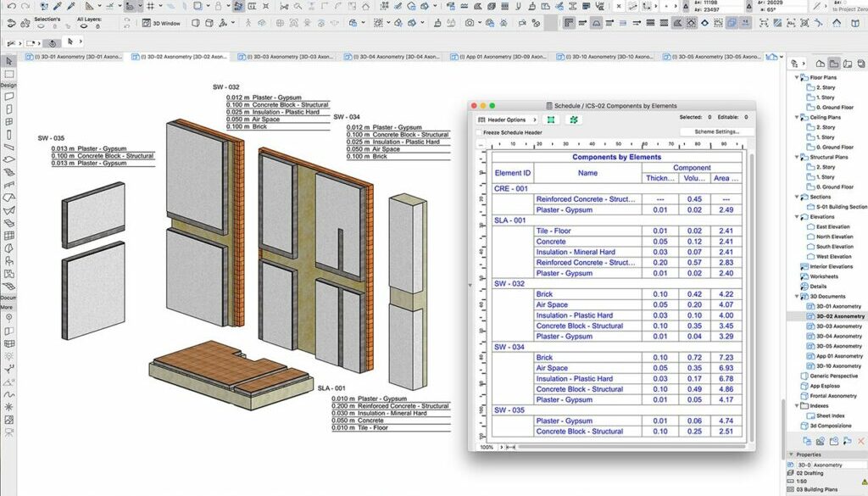Image resolution: width=868 pixels, height=496 pixels.
Task: Open the Header Options dropdown
Action: coord(507,120)
